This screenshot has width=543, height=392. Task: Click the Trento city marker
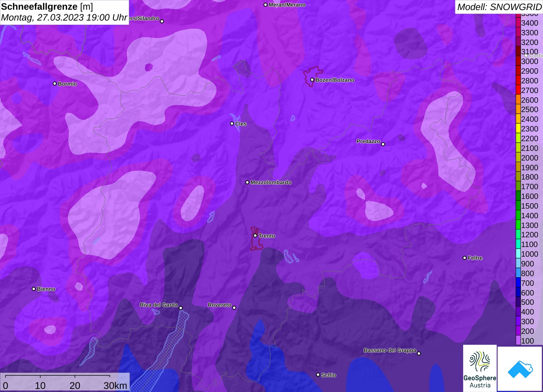(255, 235)
